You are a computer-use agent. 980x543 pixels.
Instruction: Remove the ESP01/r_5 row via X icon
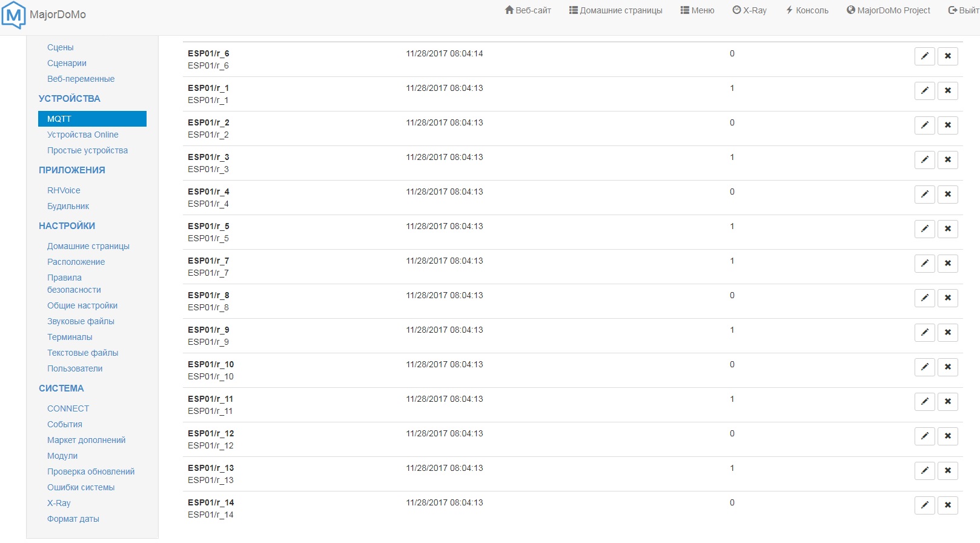pos(947,229)
